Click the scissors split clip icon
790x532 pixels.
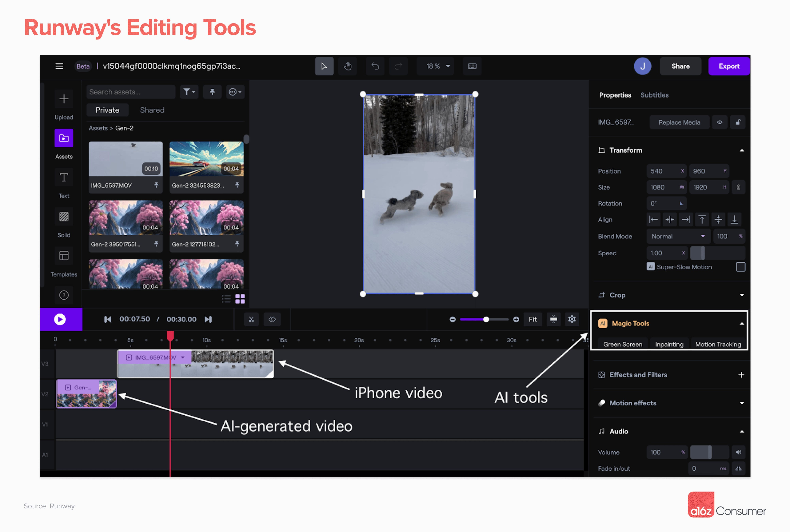[x=251, y=319]
